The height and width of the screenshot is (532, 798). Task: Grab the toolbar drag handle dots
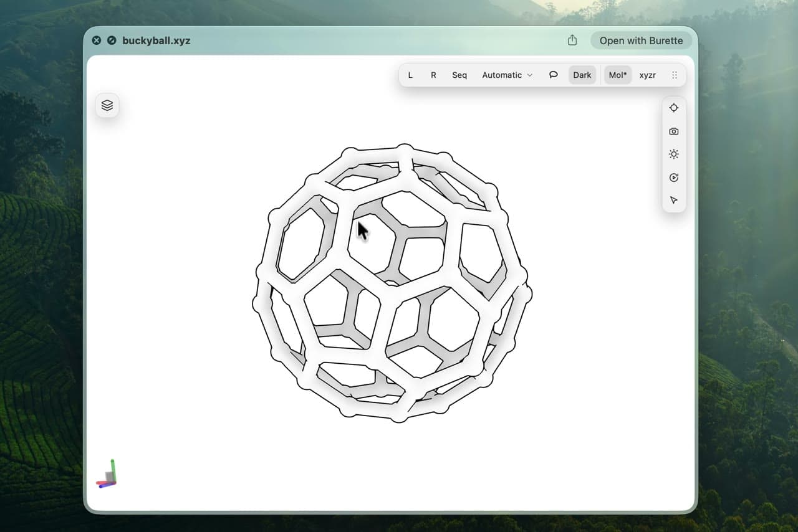[675, 75]
